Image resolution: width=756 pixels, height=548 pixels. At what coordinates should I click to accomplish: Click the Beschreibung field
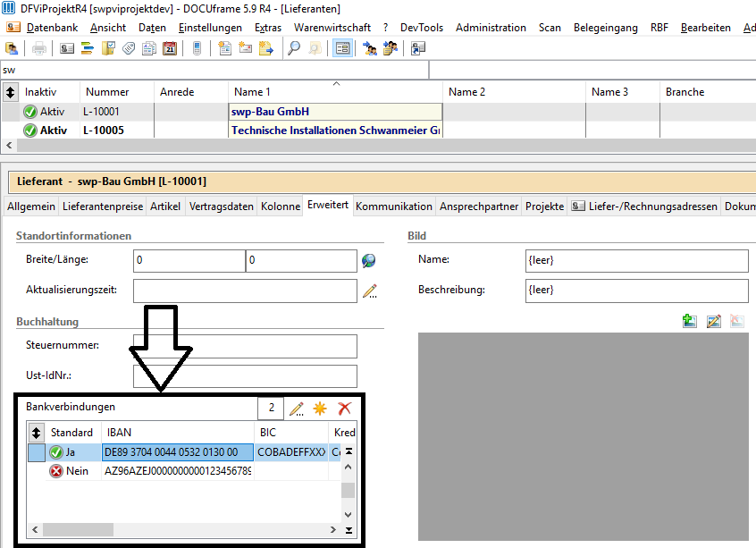(x=637, y=291)
